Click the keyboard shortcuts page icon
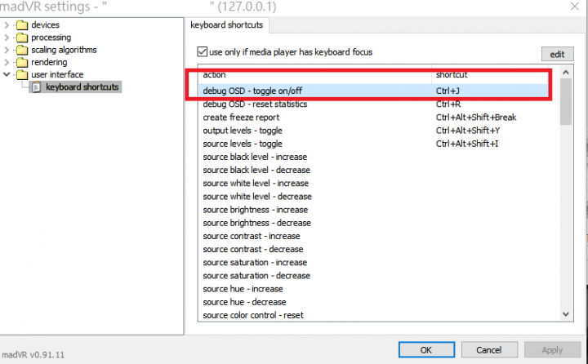The width and height of the screenshot is (588, 364). pyautogui.click(x=37, y=87)
